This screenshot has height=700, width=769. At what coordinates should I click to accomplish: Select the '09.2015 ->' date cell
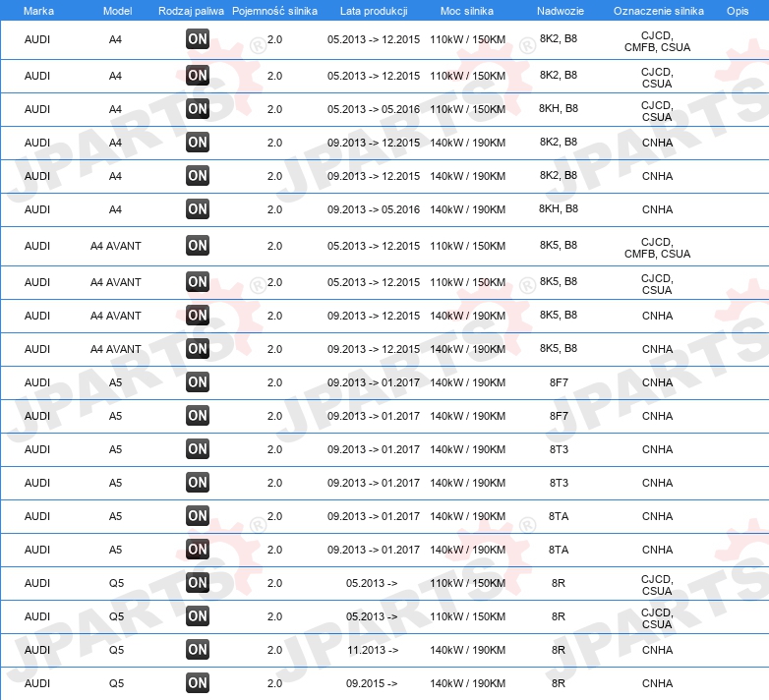coord(372,683)
